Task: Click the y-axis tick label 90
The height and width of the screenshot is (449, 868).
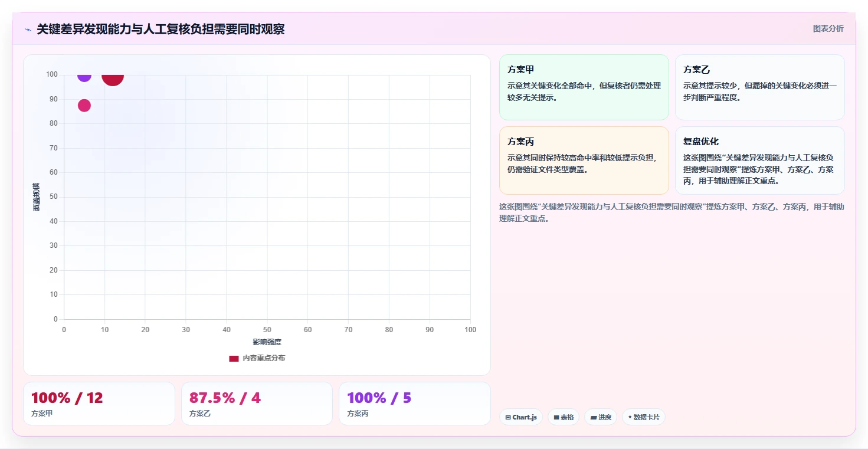Action: click(54, 99)
